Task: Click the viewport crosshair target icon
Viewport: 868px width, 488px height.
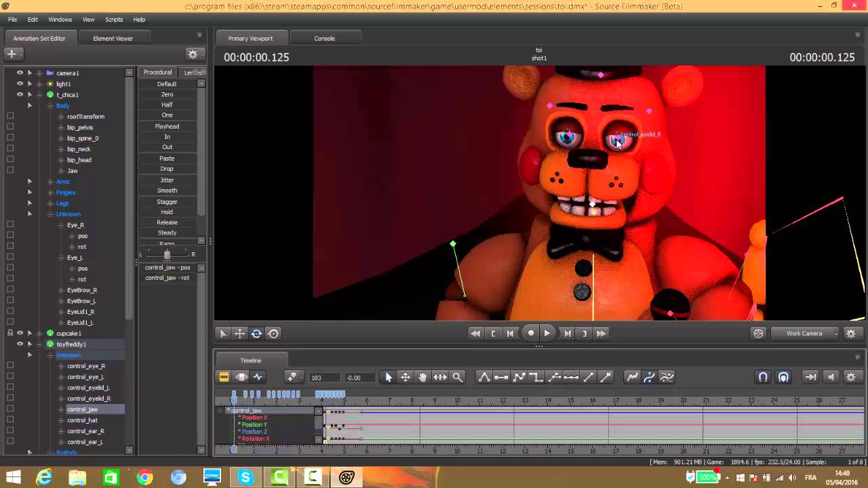Action: (758, 333)
